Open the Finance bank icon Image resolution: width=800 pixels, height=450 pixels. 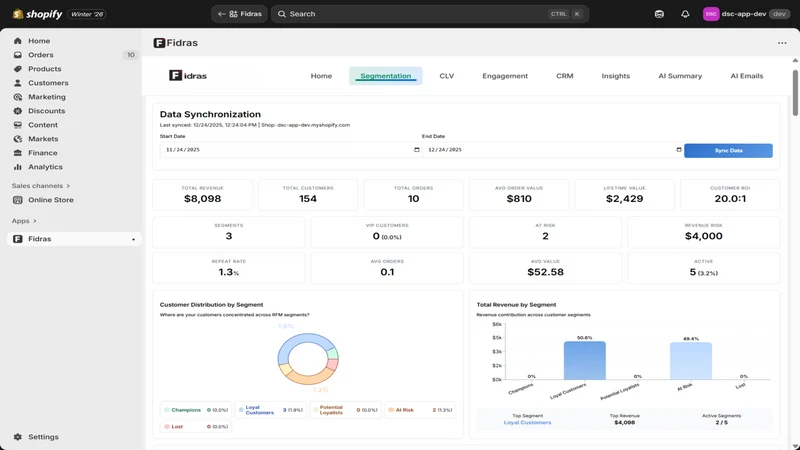click(18, 153)
